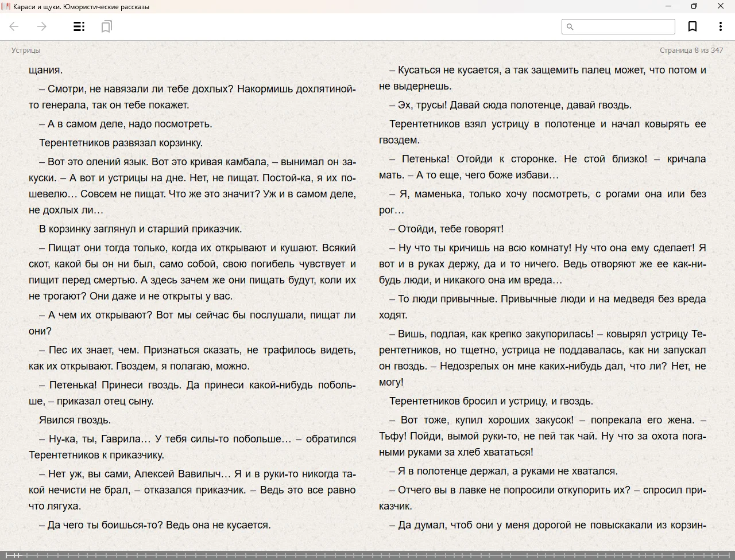The height and width of the screenshot is (560, 735).
Task: Click the line "Отойди, тебе говорят!"
Action: [x=450, y=229]
